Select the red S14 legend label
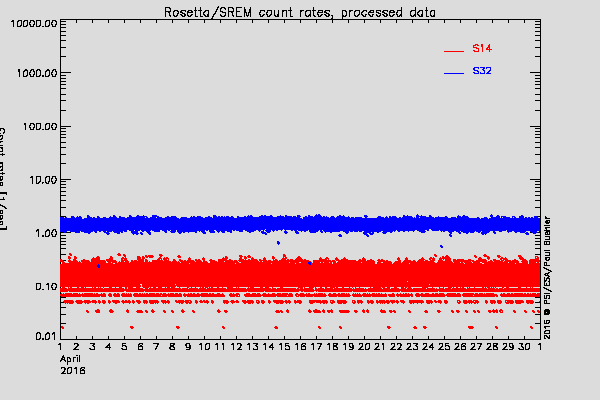This screenshot has width=600, height=400. 482,48
